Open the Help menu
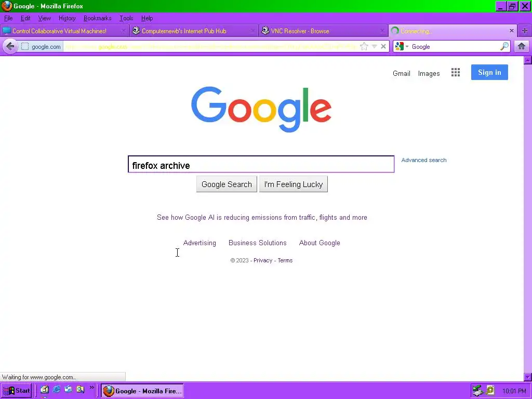The height and width of the screenshot is (399, 532). pos(147,18)
